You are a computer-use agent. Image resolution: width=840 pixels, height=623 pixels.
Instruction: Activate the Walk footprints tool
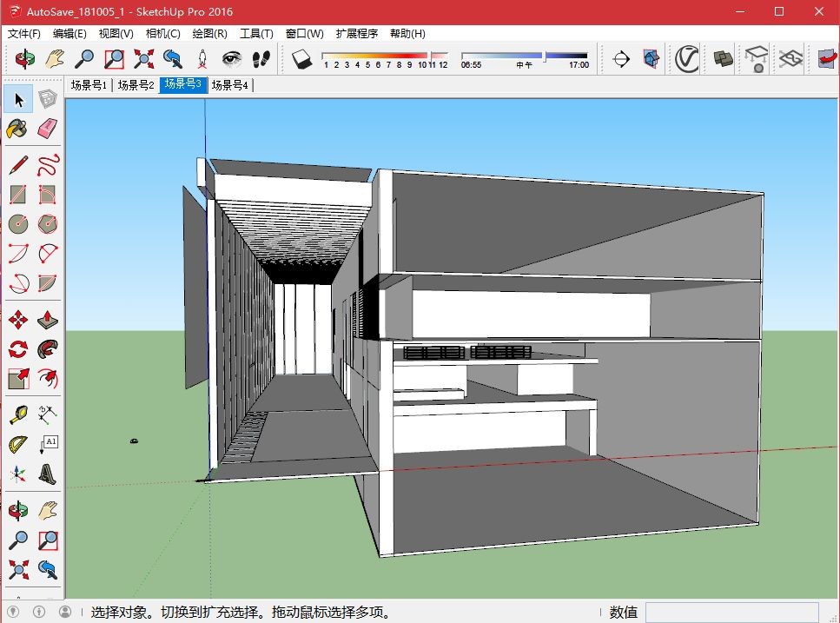tap(261, 59)
